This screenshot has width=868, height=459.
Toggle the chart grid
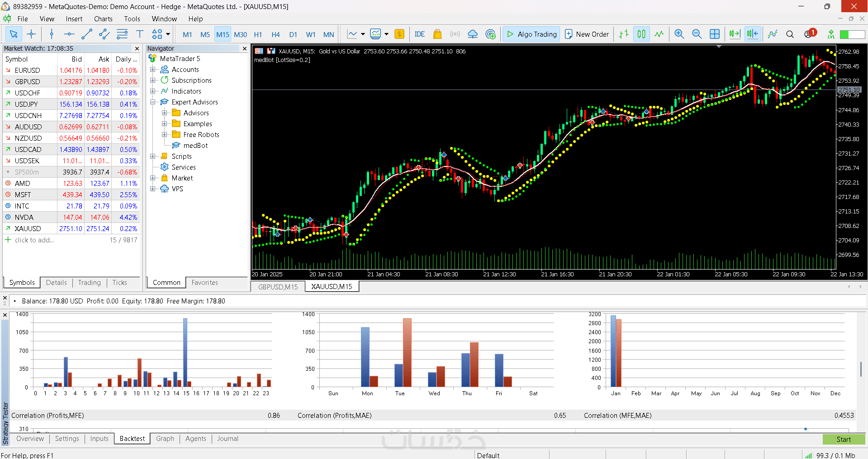(715, 34)
